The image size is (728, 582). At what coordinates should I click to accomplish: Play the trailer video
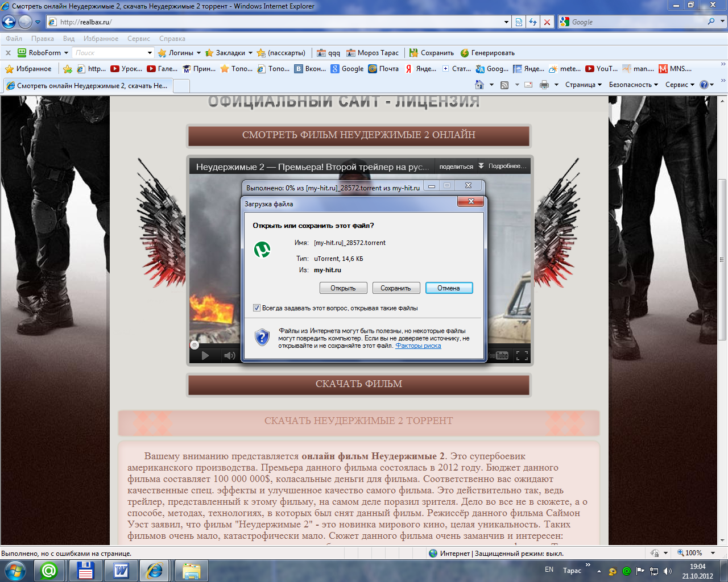coord(205,356)
